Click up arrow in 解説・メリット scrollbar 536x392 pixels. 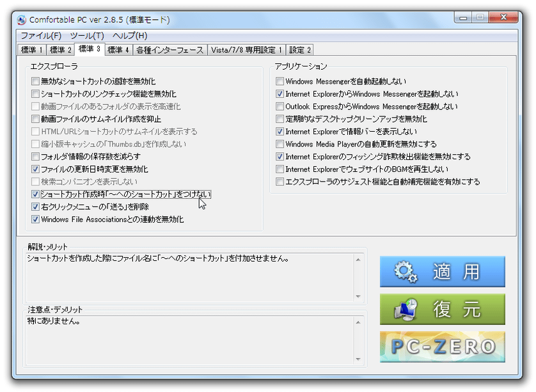pos(358,260)
